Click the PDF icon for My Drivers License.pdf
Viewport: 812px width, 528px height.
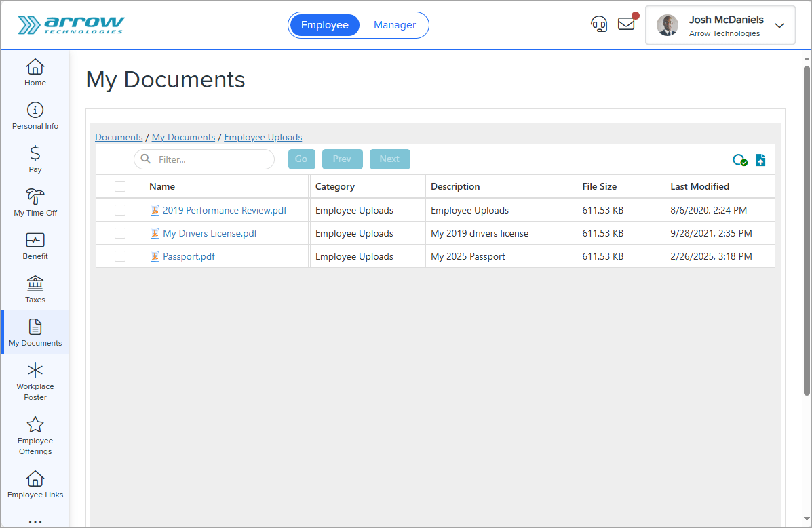tap(155, 233)
